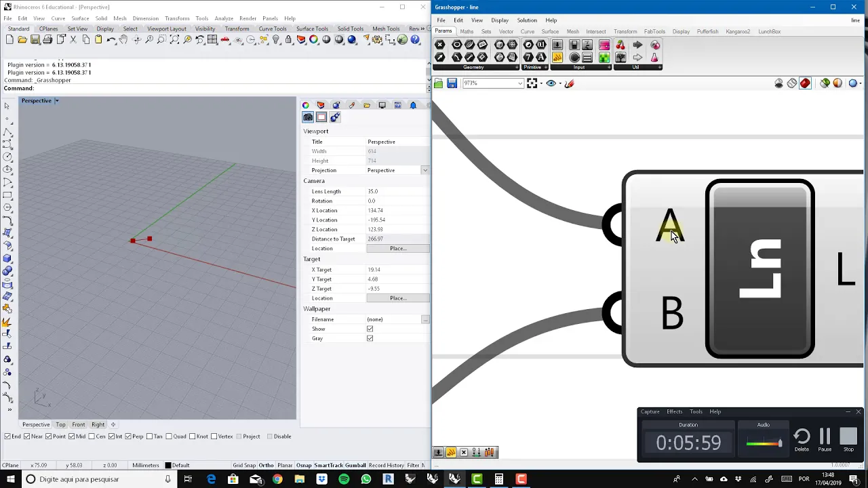Image resolution: width=868 pixels, height=488 pixels.
Task: Click the Zoom extents icon in Grasshopper canvas bar
Action: [x=532, y=83]
